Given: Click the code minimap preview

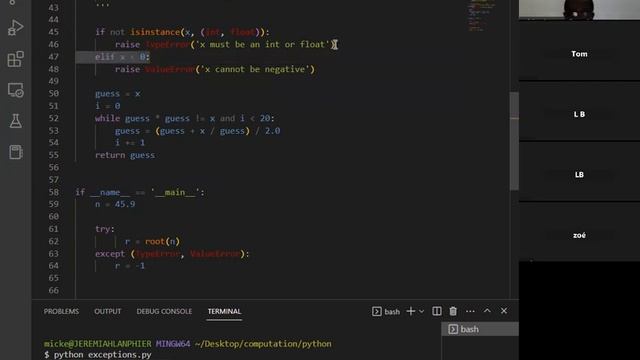Looking at the screenshot, I should pos(481,16).
